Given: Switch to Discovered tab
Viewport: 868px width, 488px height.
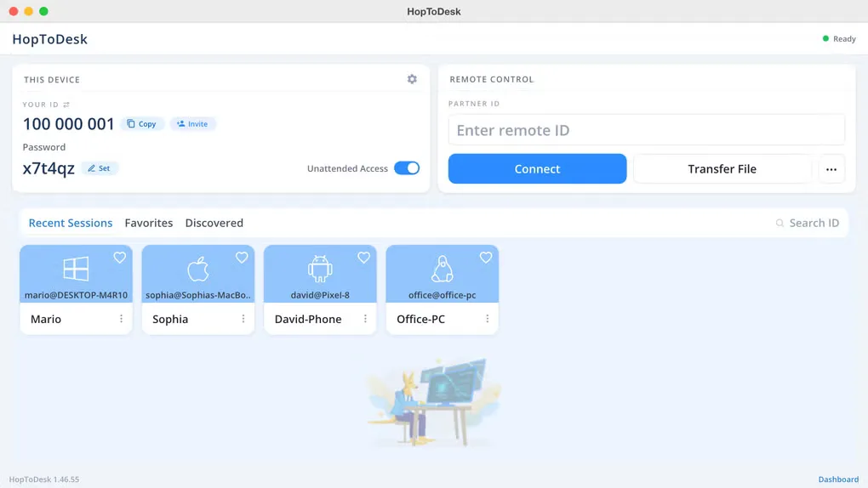Looking at the screenshot, I should click(x=214, y=223).
